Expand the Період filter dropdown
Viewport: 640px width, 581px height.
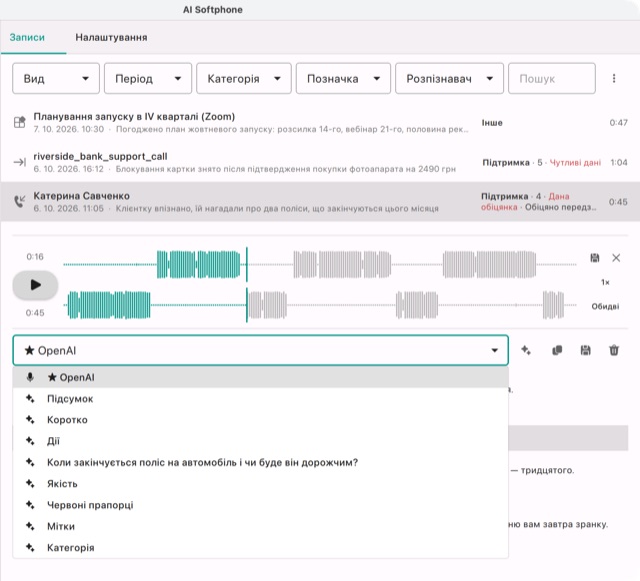tap(148, 78)
